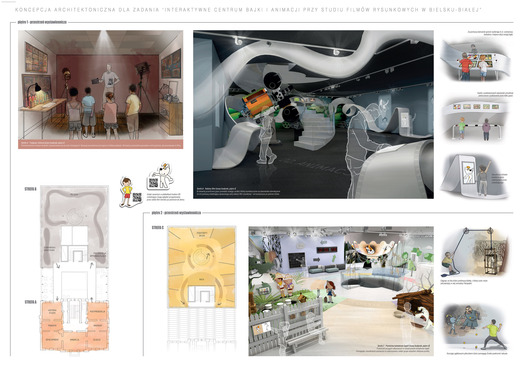
Task: Select the white cartoon dog figure
Action: click(x=165, y=175)
